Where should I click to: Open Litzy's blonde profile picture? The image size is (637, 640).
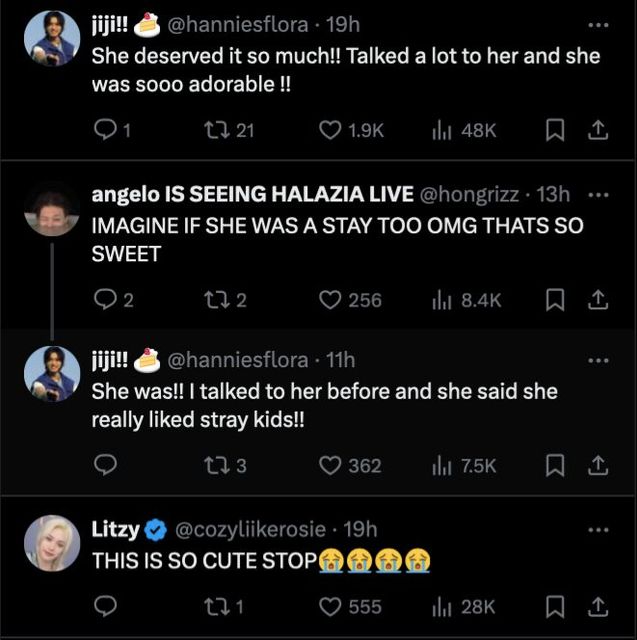click(51, 545)
